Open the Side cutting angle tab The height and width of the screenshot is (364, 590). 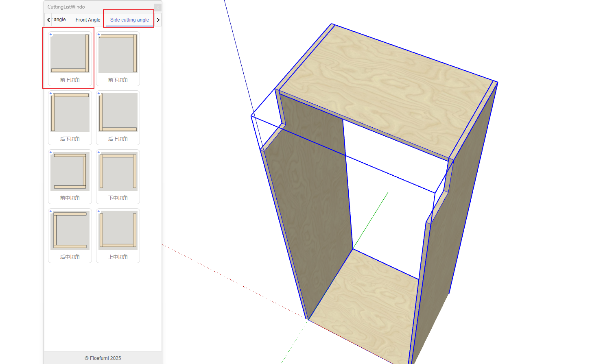point(129,20)
